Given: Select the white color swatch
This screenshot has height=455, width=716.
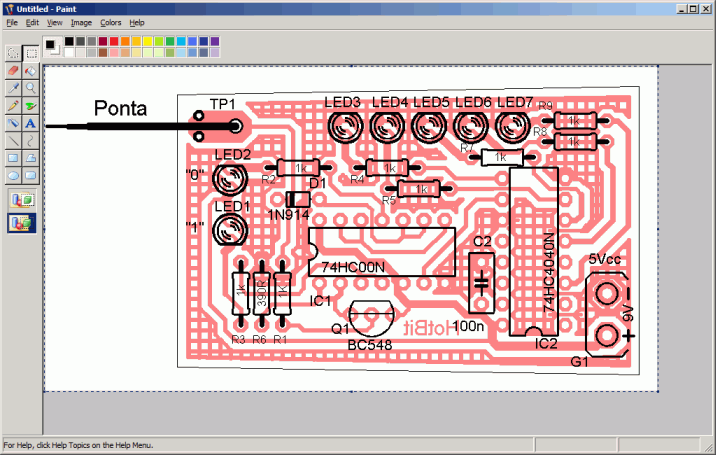Looking at the screenshot, I should point(69,53).
